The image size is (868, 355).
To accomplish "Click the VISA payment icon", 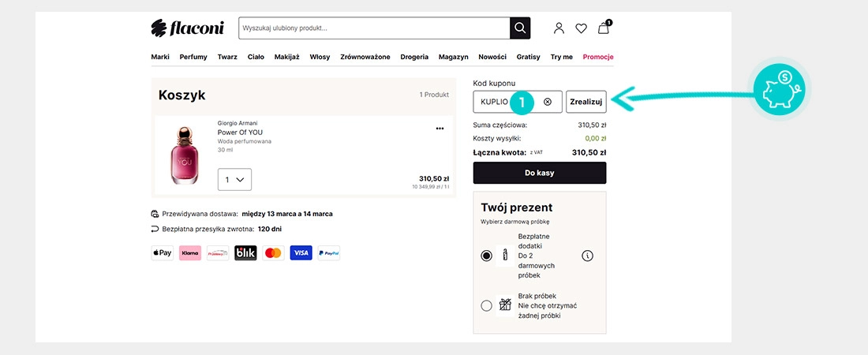I will (301, 253).
